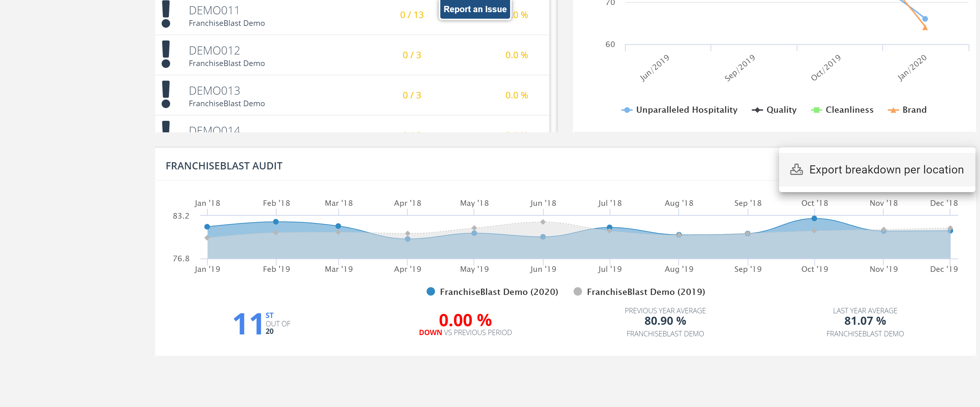The image size is (980, 407).
Task: Click DEMO011 exclamation alert icon
Action: click(x=166, y=14)
